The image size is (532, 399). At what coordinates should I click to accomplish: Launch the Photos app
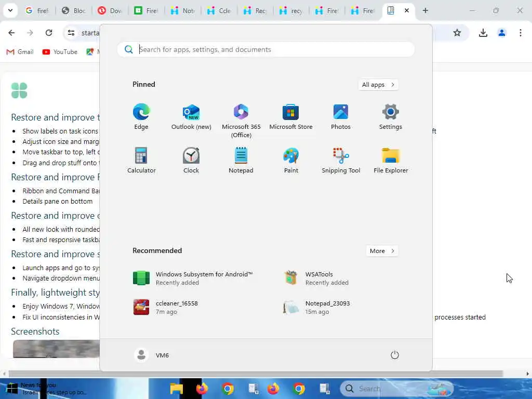click(341, 117)
